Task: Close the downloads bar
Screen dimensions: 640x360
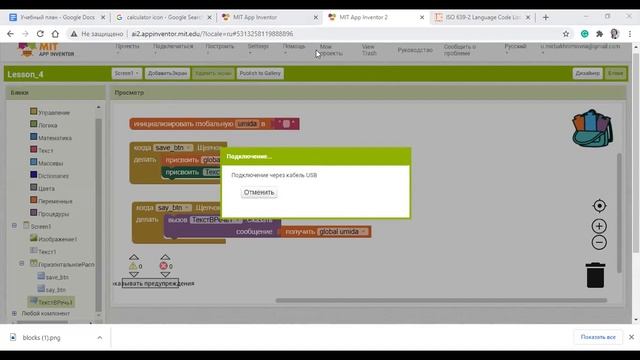Action: tap(631, 337)
